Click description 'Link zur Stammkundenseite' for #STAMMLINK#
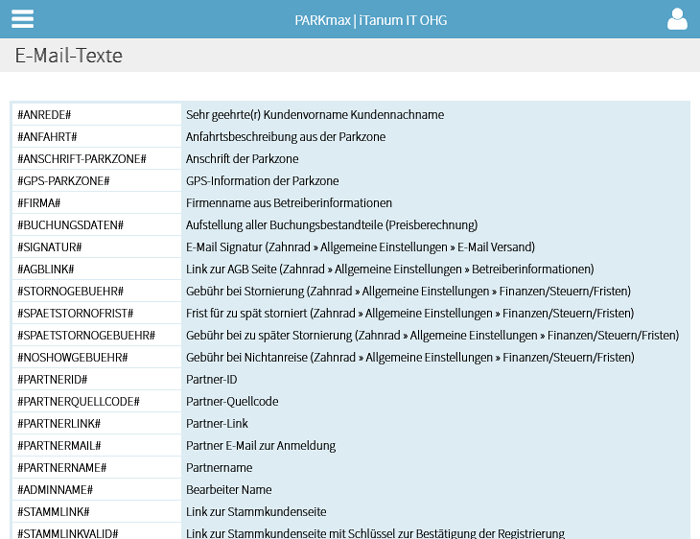 (256, 512)
